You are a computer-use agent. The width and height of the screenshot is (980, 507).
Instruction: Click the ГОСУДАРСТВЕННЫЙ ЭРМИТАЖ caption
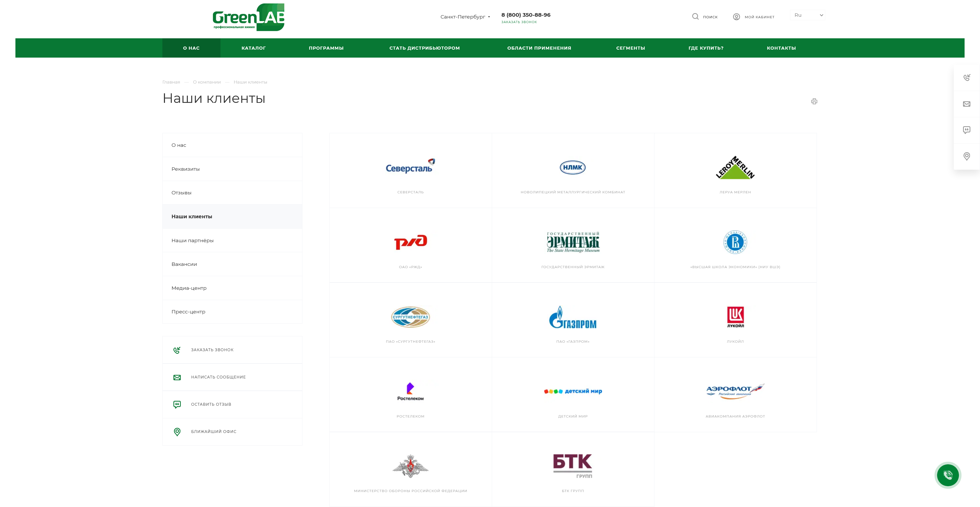click(x=572, y=267)
